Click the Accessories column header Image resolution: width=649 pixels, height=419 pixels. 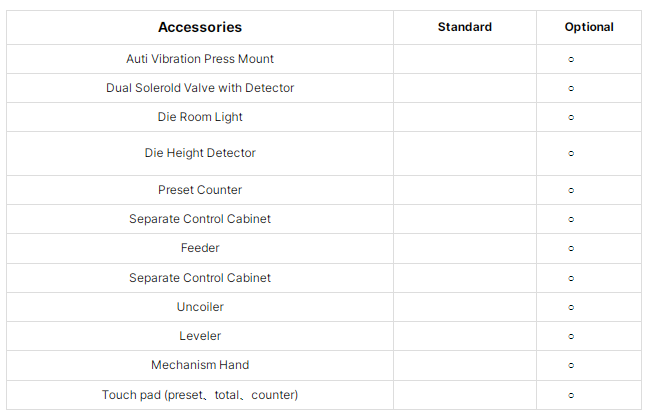[200, 27]
